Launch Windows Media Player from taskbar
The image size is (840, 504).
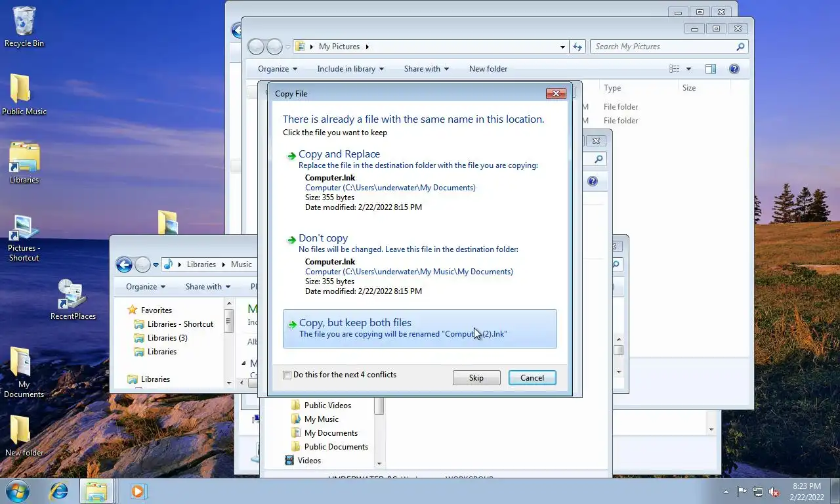tap(138, 491)
